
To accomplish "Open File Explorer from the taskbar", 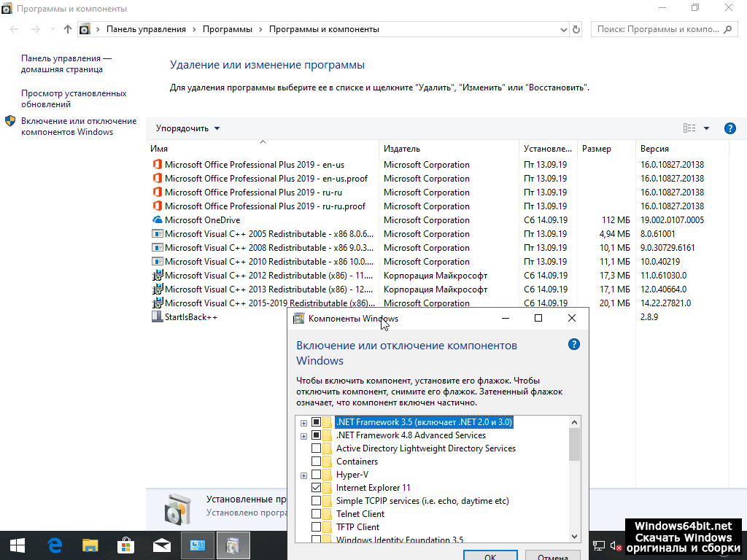I will (x=90, y=545).
